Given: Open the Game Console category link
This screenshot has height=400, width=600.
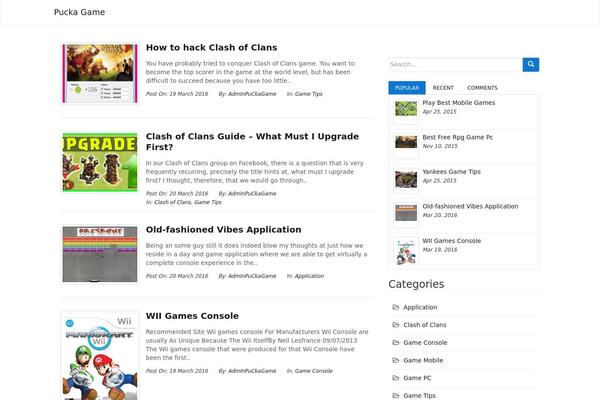Looking at the screenshot, I should click(425, 343).
